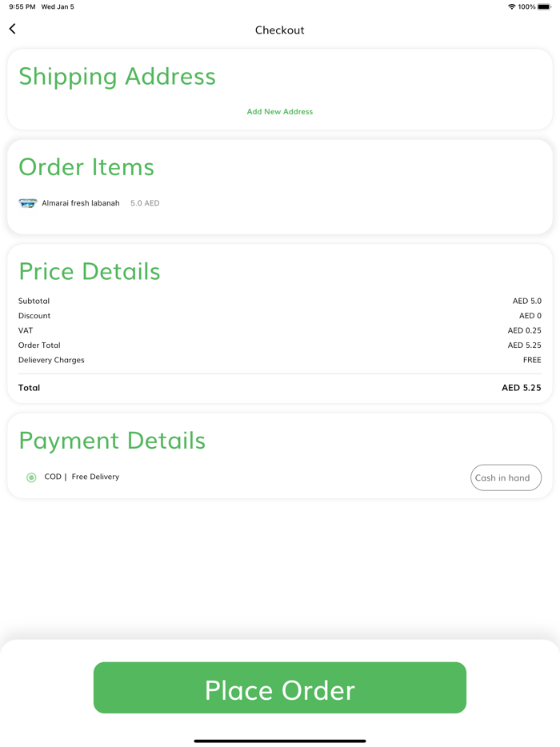Click the Add New Address link

click(x=280, y=112)
